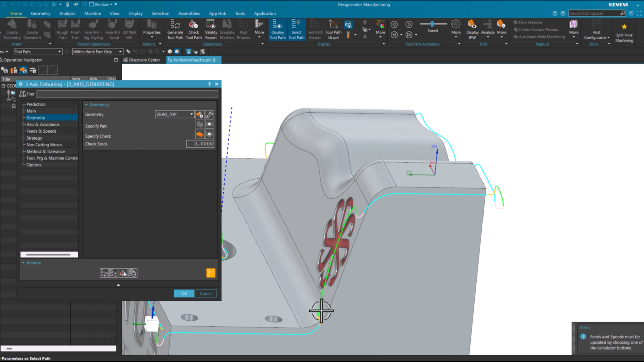Viewport: 644px width, 362px height.
Task: Expand Operations group More dropdown
Action: point(259,30)
